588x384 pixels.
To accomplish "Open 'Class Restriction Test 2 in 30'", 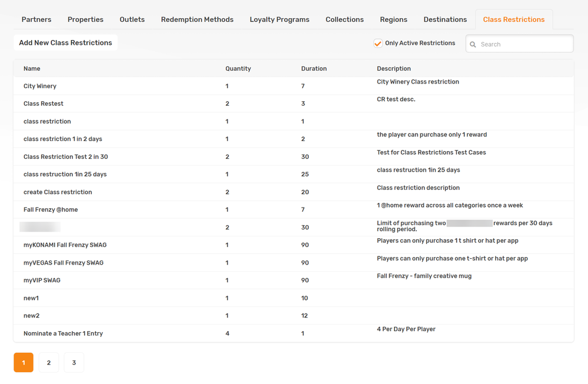I will tap(293, 157).
